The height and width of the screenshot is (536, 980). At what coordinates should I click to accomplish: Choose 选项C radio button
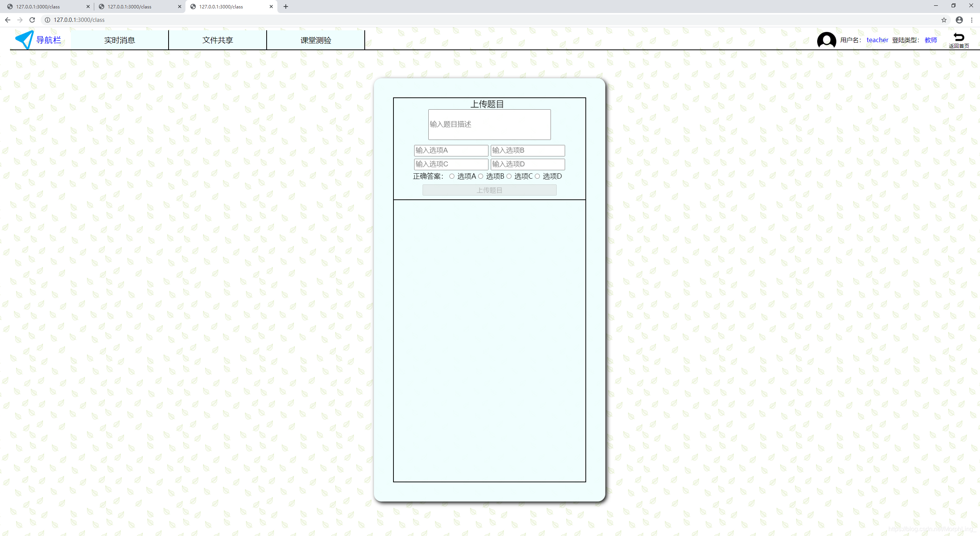pos(509,176)
